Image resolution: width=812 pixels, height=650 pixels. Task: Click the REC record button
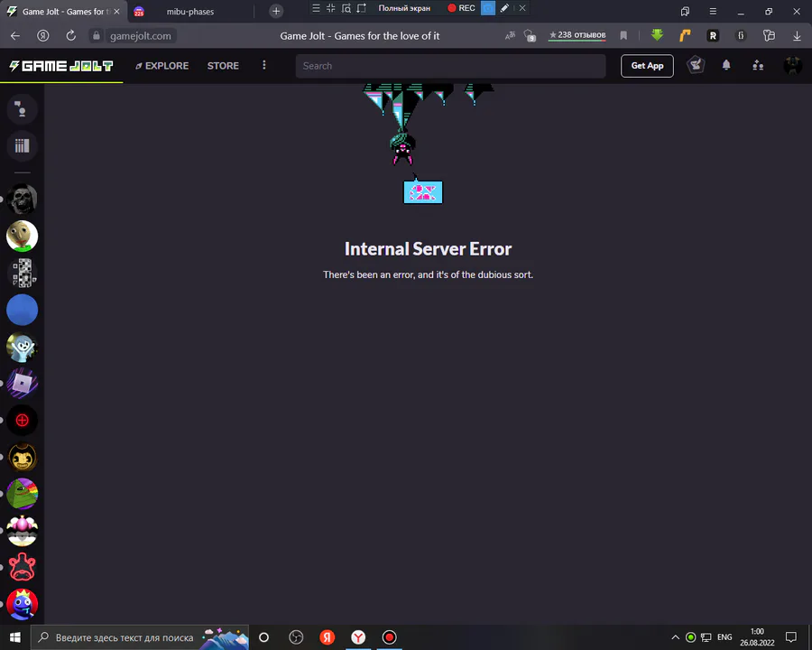click(461, 8)
